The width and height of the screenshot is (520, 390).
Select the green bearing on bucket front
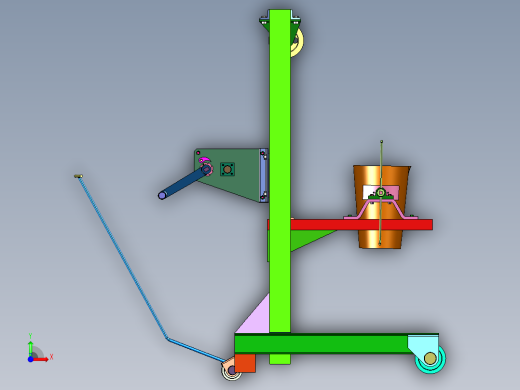click(381, 194)
